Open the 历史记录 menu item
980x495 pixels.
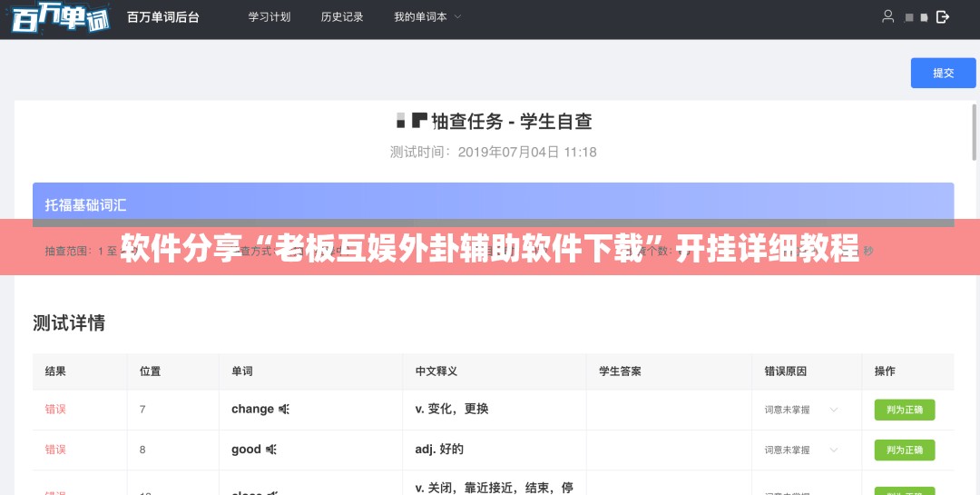342,17
